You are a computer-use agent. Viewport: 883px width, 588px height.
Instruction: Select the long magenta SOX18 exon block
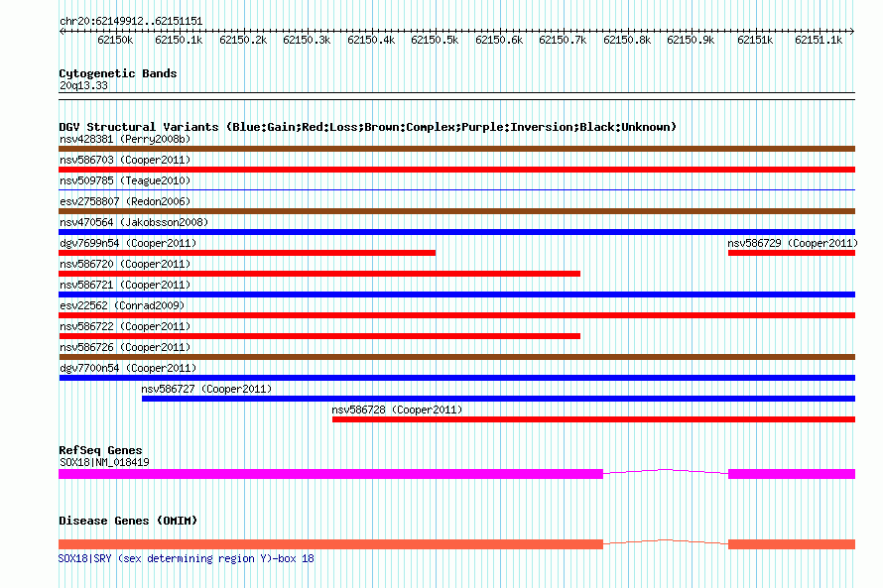pos(330,474)
